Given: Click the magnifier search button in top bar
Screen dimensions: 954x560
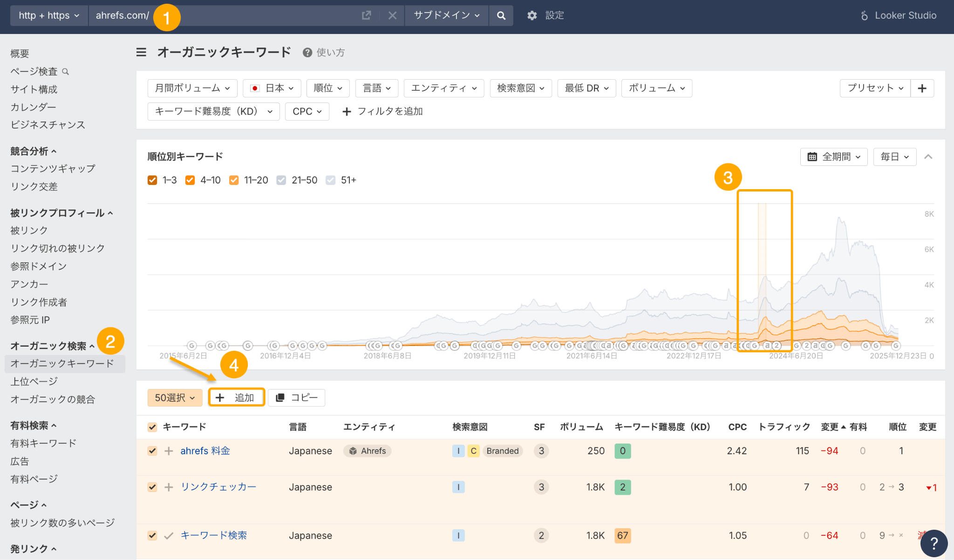Looking at the screenshot, I should click(501, 15).
